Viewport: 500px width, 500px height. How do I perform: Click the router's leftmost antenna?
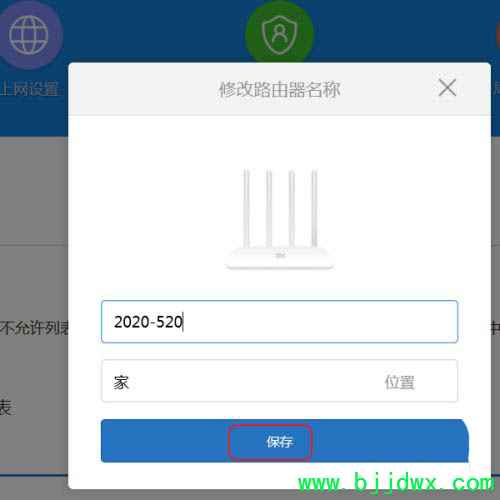click(247, 208)
